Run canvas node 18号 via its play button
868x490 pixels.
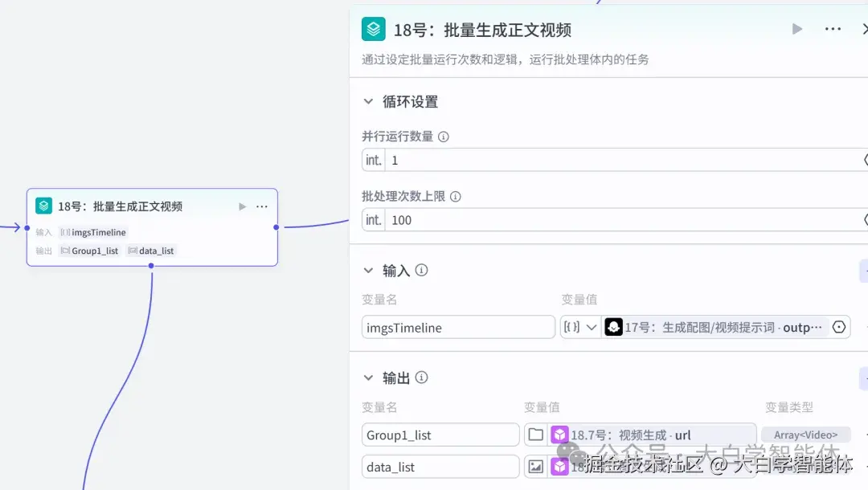tap(242, 206)
